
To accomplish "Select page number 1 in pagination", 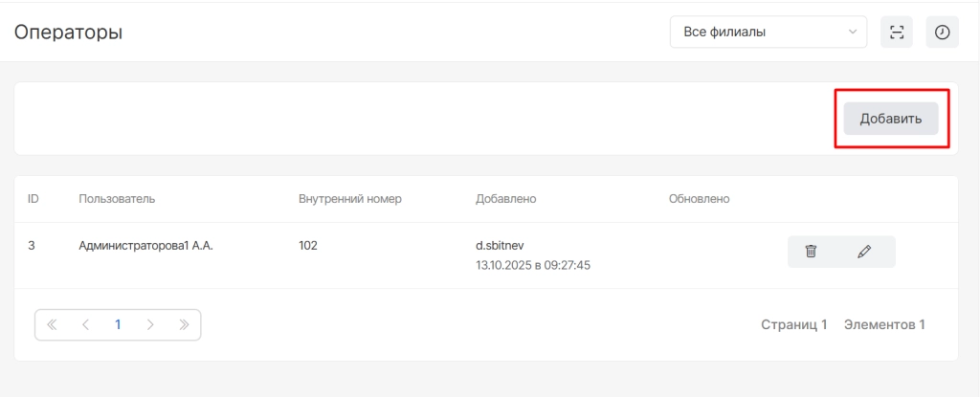I will (118, 324).
